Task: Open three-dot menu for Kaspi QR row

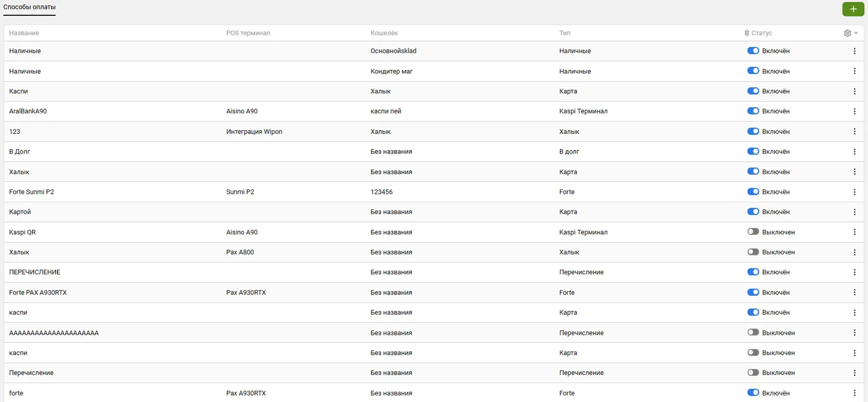Action: click(x=854, y=232)
